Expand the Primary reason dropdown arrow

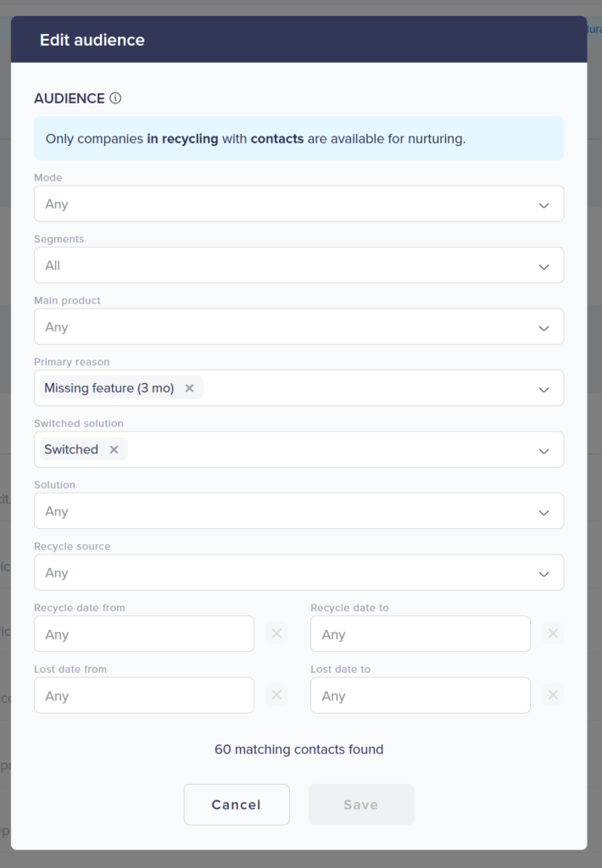(543, 389)
